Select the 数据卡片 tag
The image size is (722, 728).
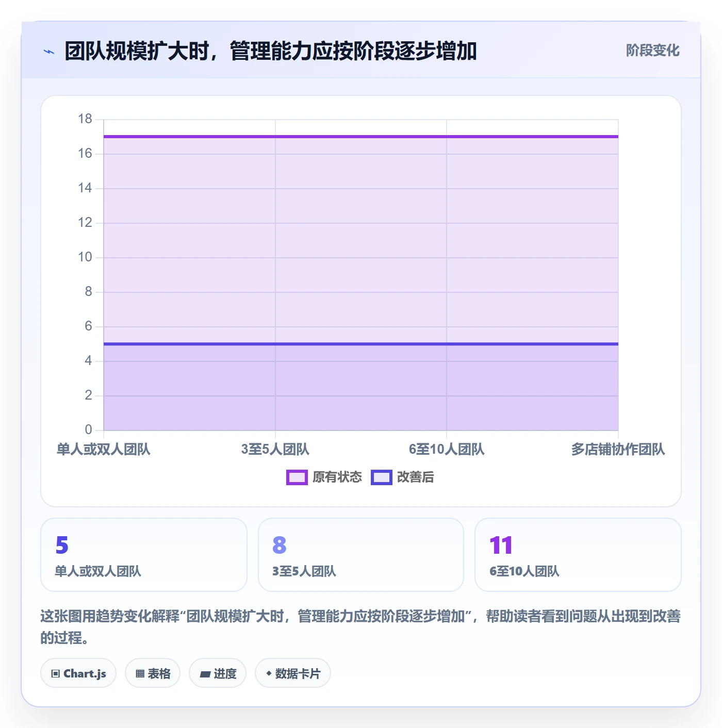(293, 673)
